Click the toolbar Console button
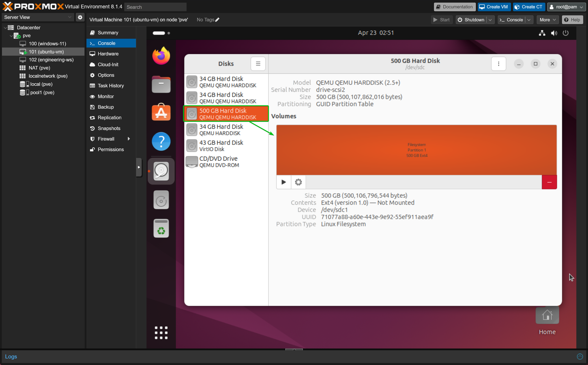This screenshot has width=588, height=365. coord(511,20)
